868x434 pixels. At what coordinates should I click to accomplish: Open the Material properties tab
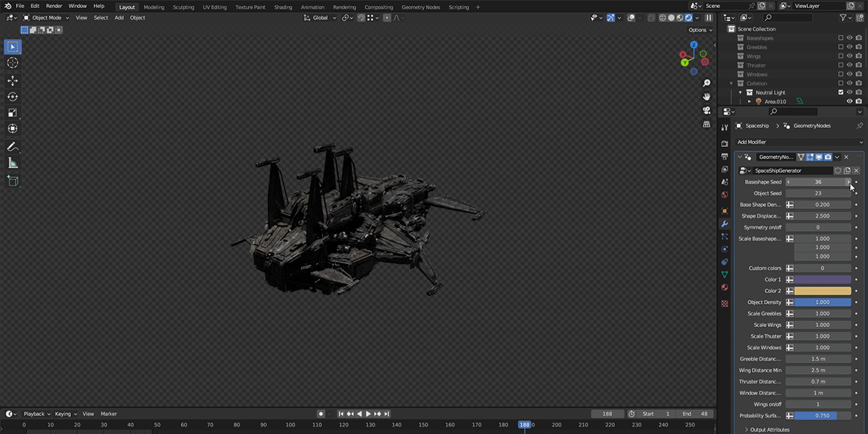tap(724, 287)
